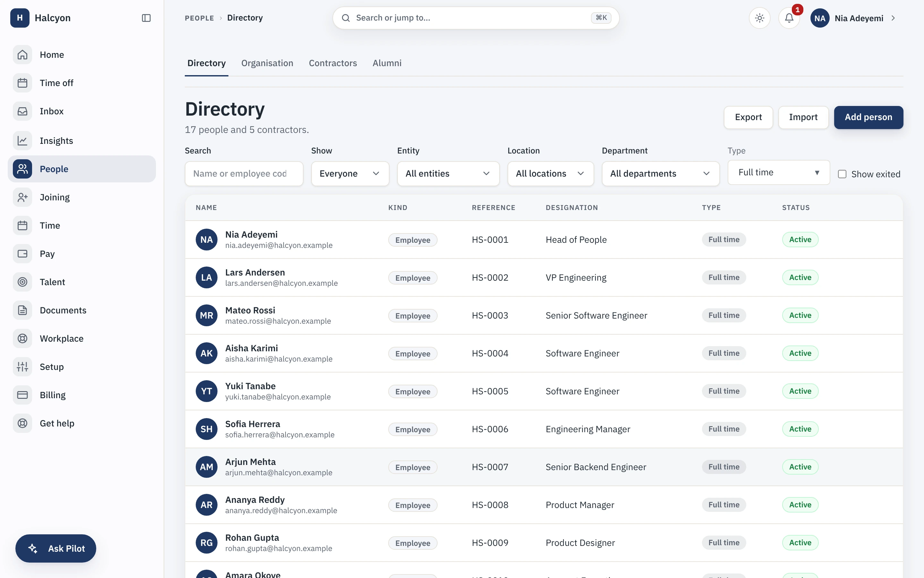Open Workplace sidebar icon
This screenshot has width=924, height=578.
click(x=22, y=339)
